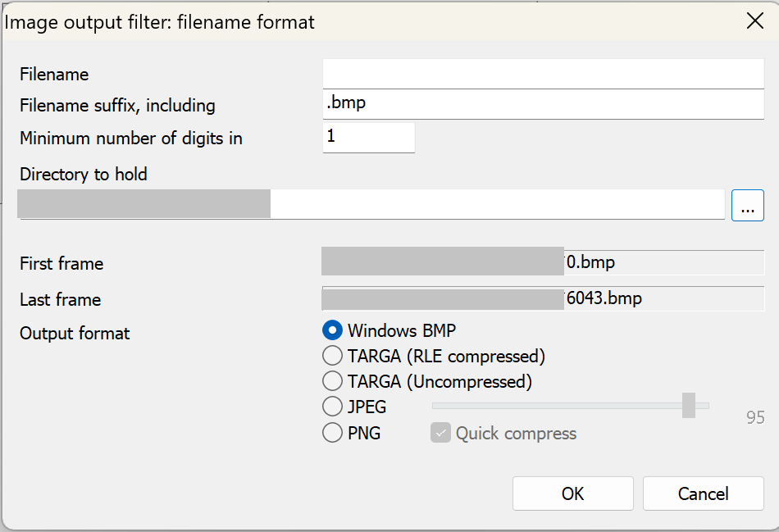Focus the filename suffix field containing .bmp
779x532 pixels.
543,105
